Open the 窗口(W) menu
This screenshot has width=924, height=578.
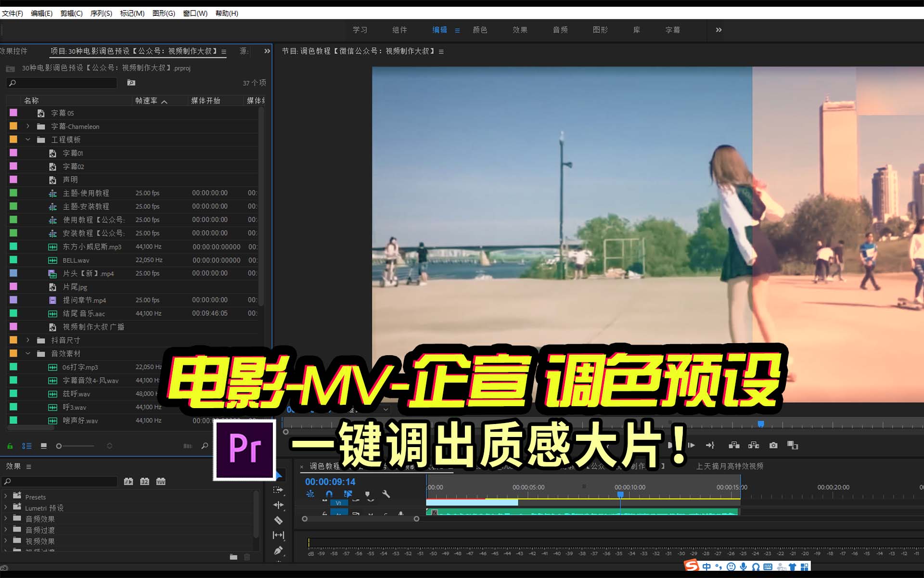click(x=195, y=13)
